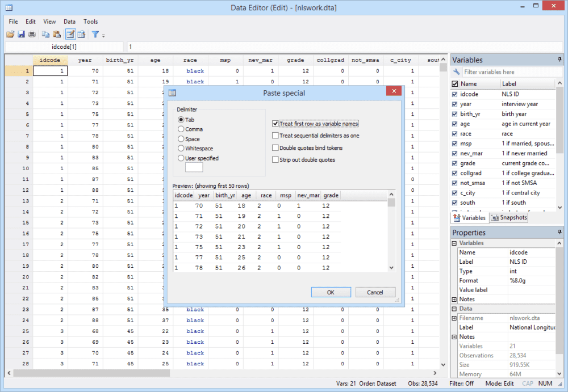Uncheck Treat first row as variable names
The height and width of the screenshot is (392, 568).
click(x=275, y=124)
